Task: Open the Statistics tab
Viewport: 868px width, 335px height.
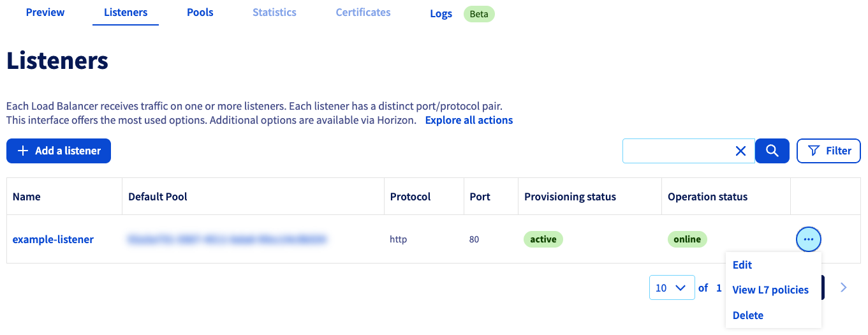Action: 274,12
